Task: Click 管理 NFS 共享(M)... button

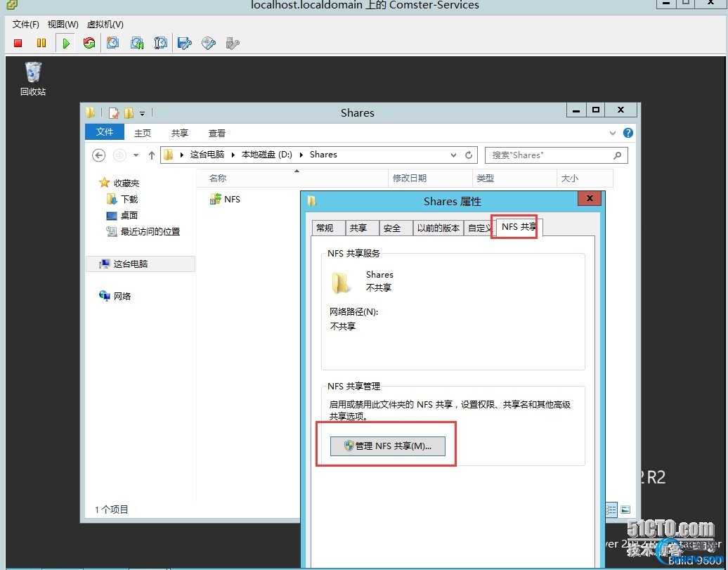Action: 388,446
